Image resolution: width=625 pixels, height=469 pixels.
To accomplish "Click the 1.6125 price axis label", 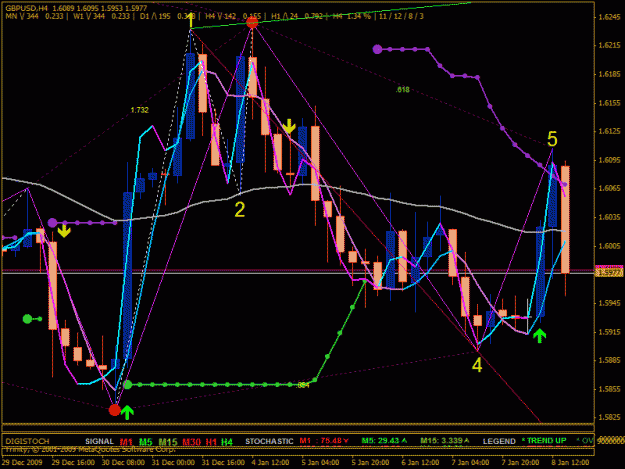I will click(609, 131).
